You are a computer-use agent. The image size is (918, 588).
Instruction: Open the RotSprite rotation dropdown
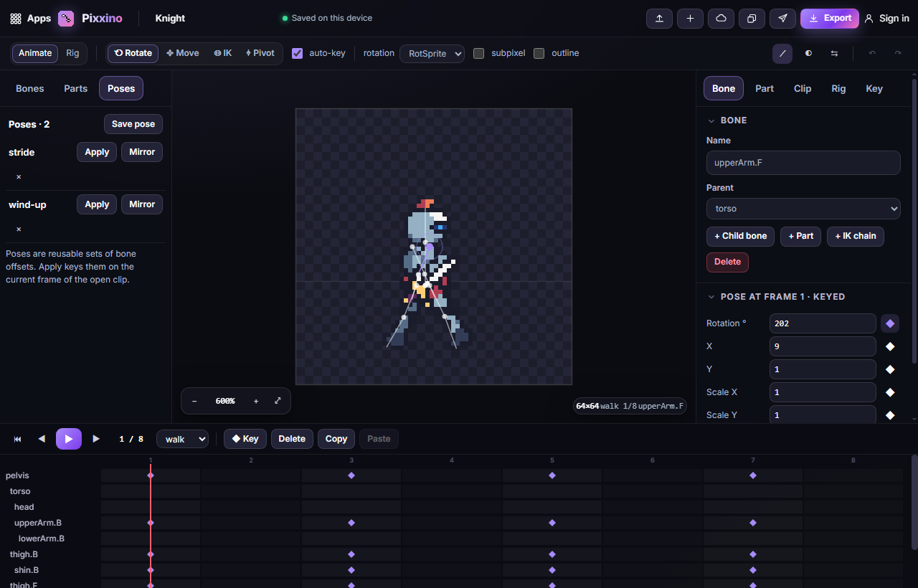(432, 54)
